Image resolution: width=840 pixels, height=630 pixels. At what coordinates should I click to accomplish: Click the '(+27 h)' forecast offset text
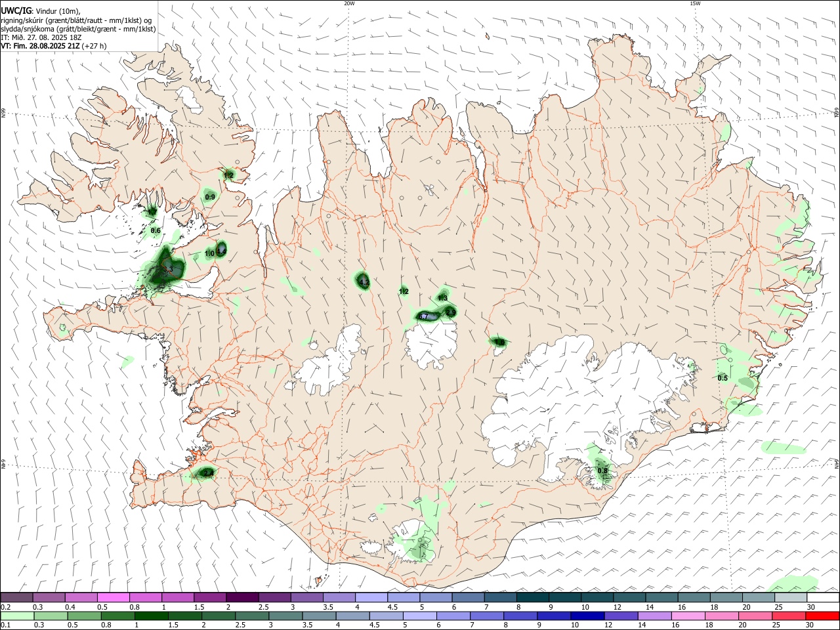[x=94, y=46]
